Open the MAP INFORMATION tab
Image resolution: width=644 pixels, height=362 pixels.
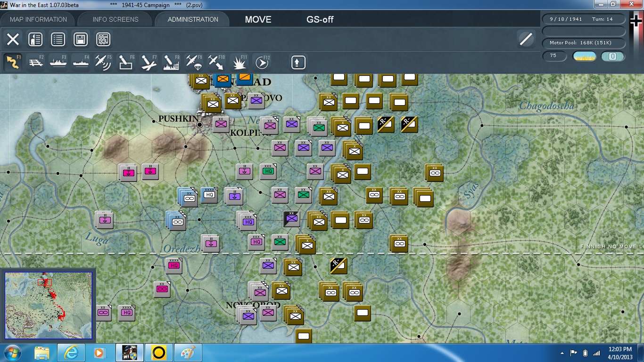[38, 19]
